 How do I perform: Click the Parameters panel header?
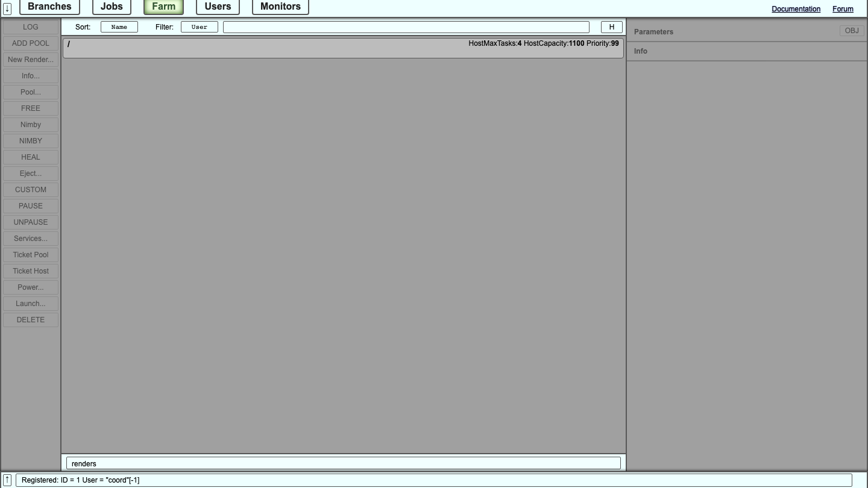[x=747, y=31]
